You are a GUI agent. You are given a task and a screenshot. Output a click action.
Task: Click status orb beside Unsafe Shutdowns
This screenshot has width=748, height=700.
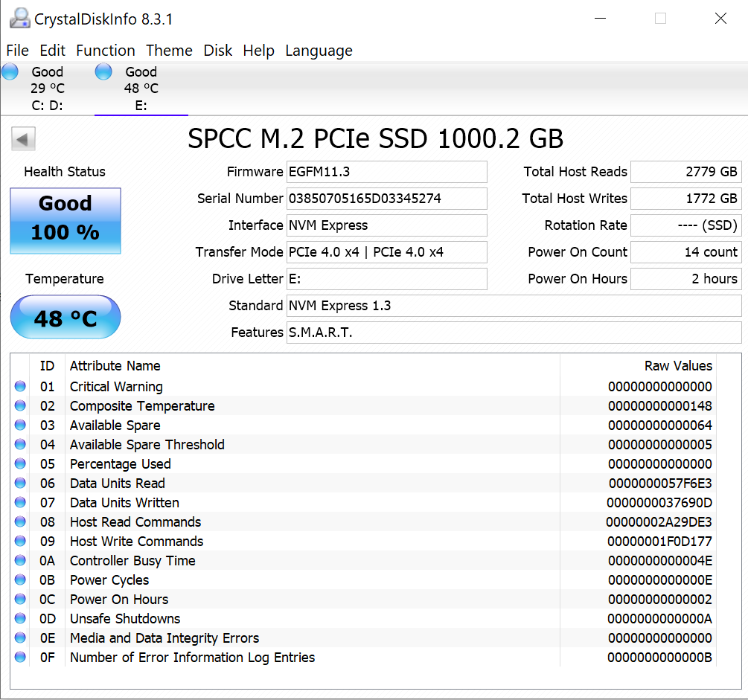(20, 618)
